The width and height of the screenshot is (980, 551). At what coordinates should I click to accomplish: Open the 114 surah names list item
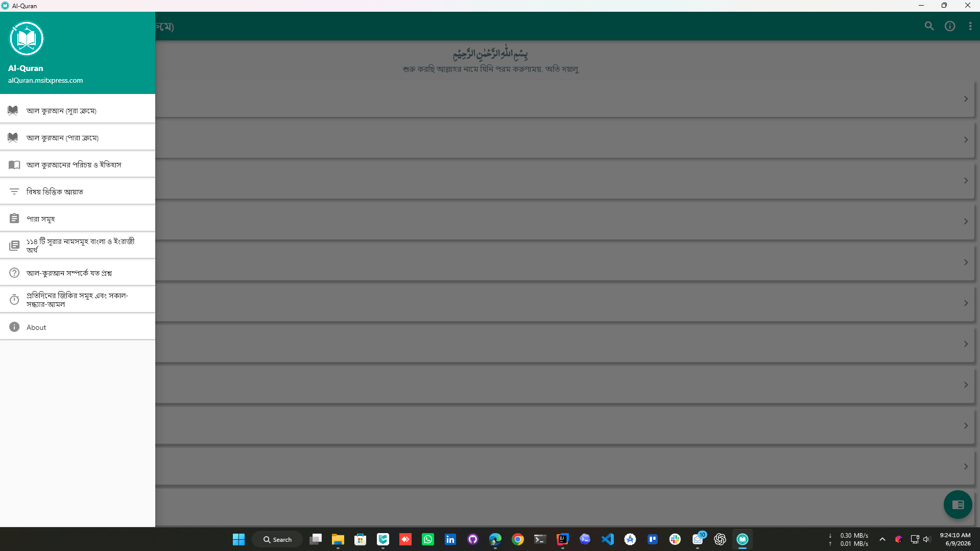click(78, 246)
